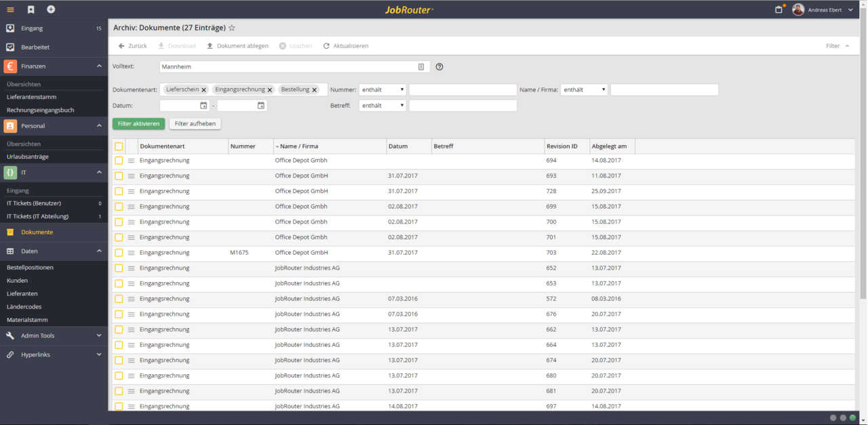Click the Filter aufheben button
Viewport: 868px width, 425px height.
coord(195,124)
